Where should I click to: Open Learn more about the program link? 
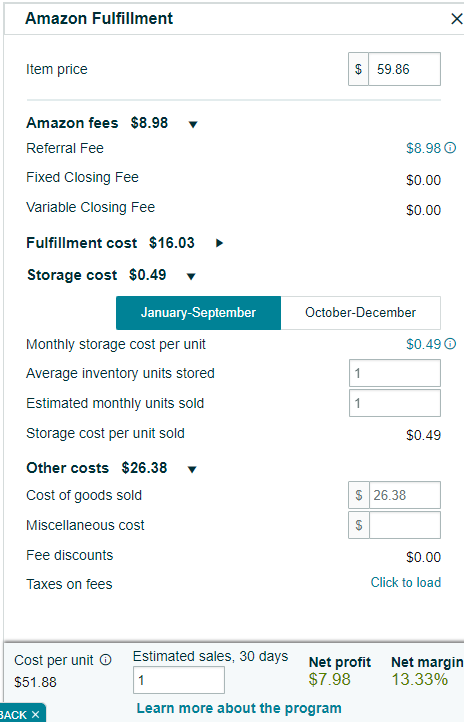239,708
